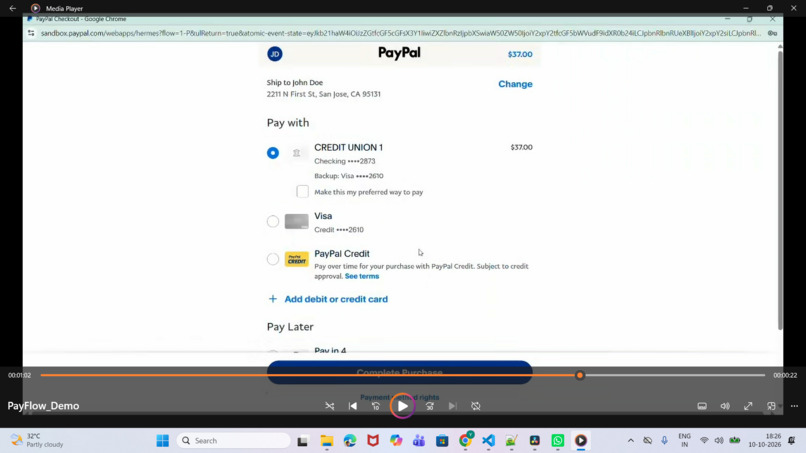806x453 pixels.
Task: Click the Complete Purchase button
Action: [x=399, y=372]
